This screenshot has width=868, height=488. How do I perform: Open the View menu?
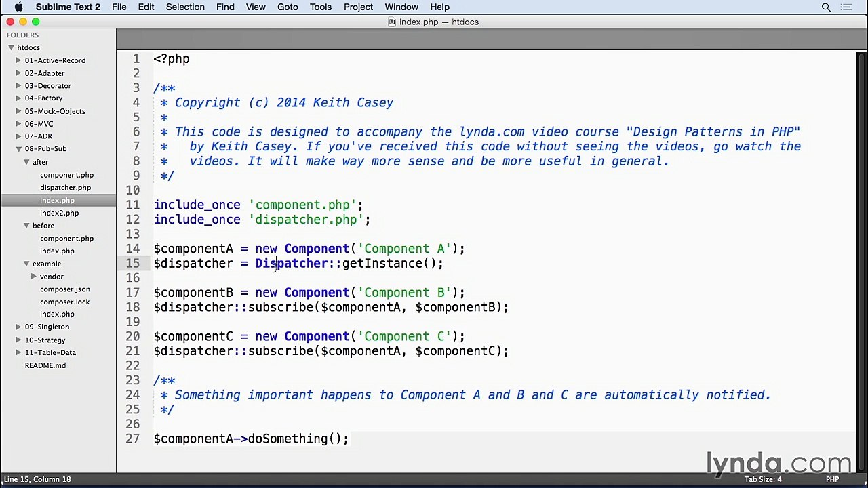(256, 7)
